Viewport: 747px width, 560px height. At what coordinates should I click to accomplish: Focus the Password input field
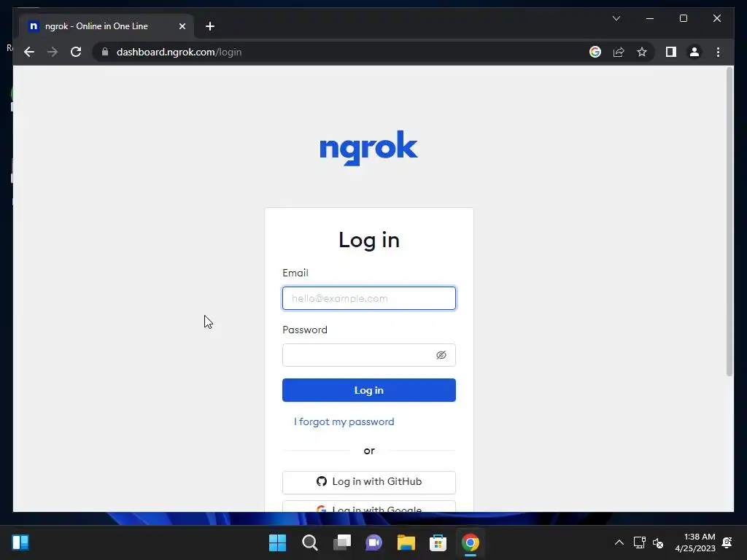point(368,355)
